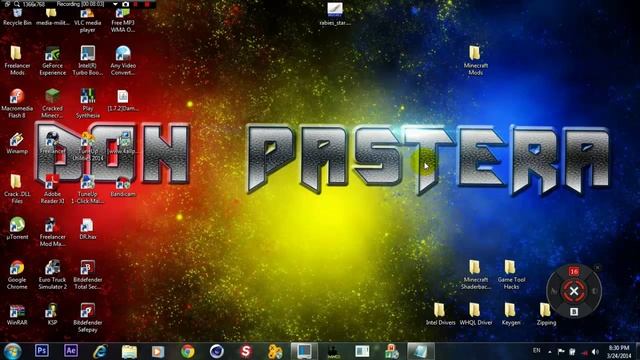The image size is (640, 360).
Task: Expand the recorder bar dropdown arrow
Action: [115, 4]
